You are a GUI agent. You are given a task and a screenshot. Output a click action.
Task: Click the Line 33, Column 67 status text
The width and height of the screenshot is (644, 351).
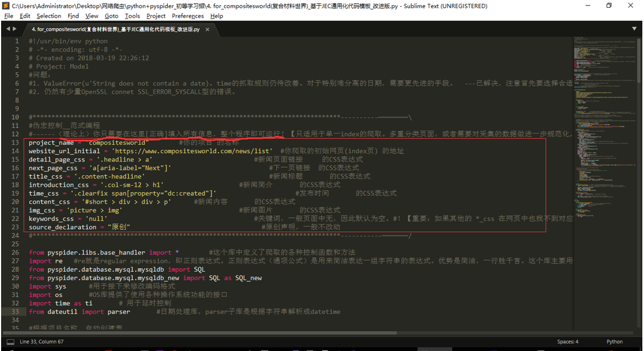[42, 342]
